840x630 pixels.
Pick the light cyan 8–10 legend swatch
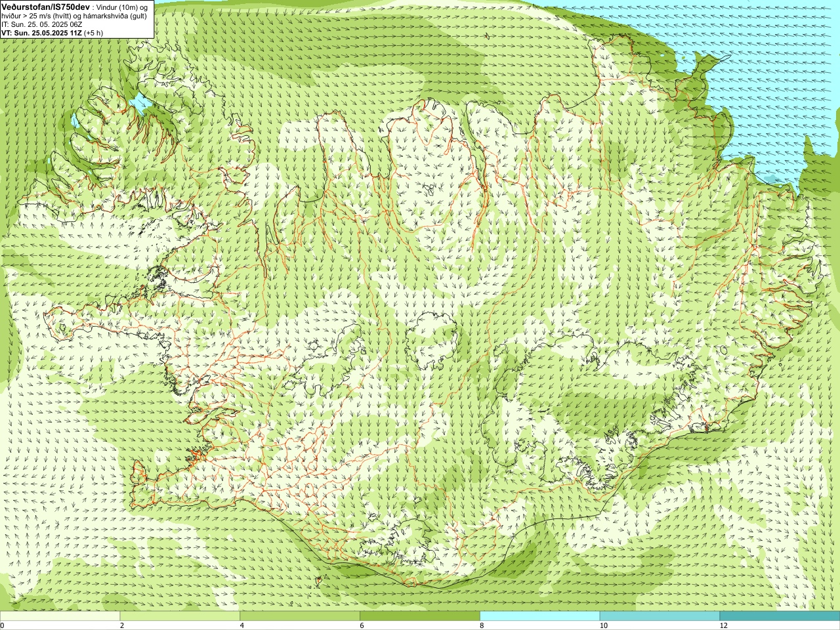pyautogui.click(x=540, y=616)
